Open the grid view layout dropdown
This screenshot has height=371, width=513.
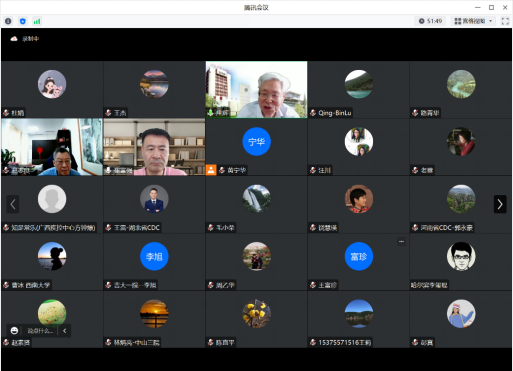coord(473,21)
